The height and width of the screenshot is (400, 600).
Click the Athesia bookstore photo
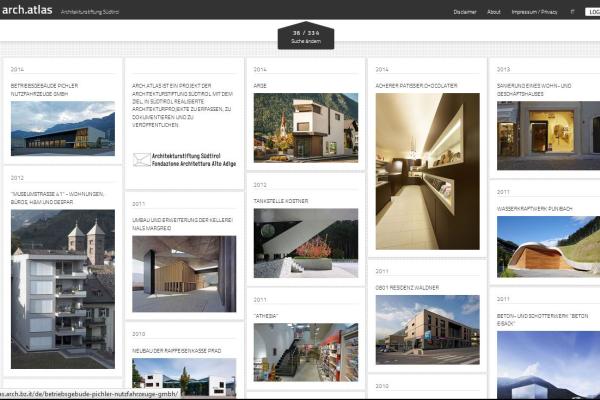tap(304, 351)
